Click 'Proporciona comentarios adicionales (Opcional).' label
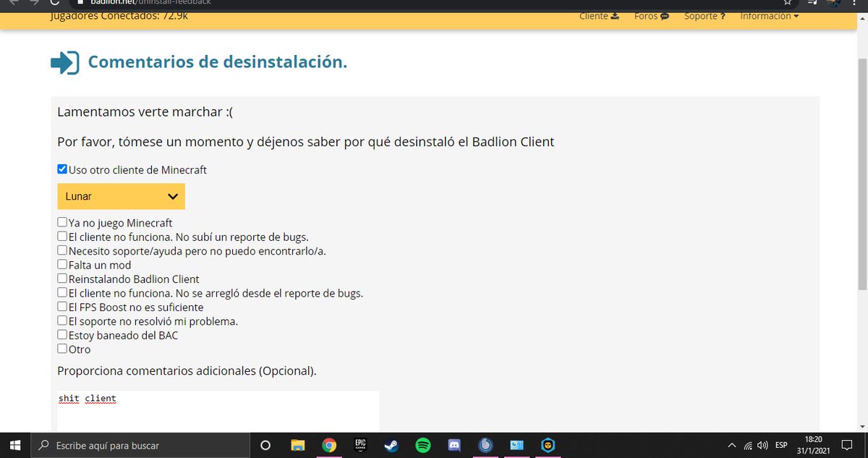The height and width of the screenshot is (458, 868). (x=187, y=371)
